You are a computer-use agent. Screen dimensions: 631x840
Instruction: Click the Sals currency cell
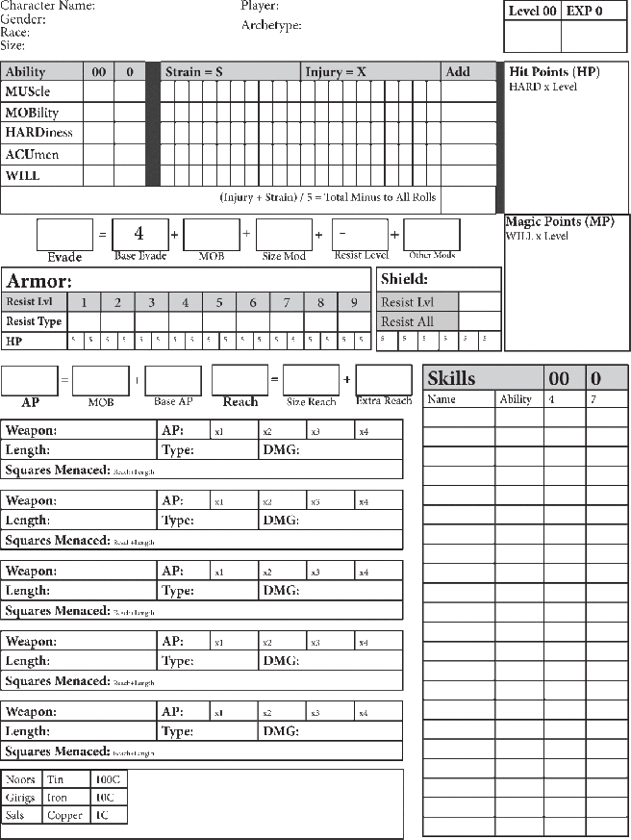[21, 815]
